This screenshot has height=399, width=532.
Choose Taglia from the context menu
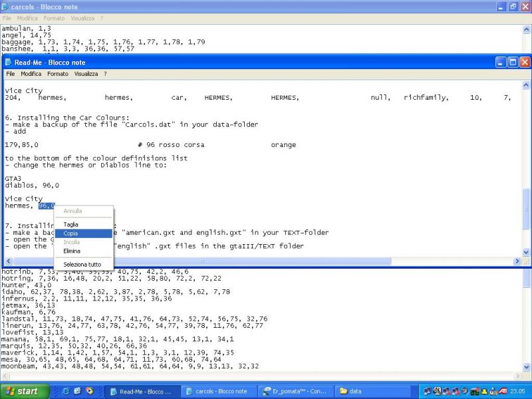[70, 225]
